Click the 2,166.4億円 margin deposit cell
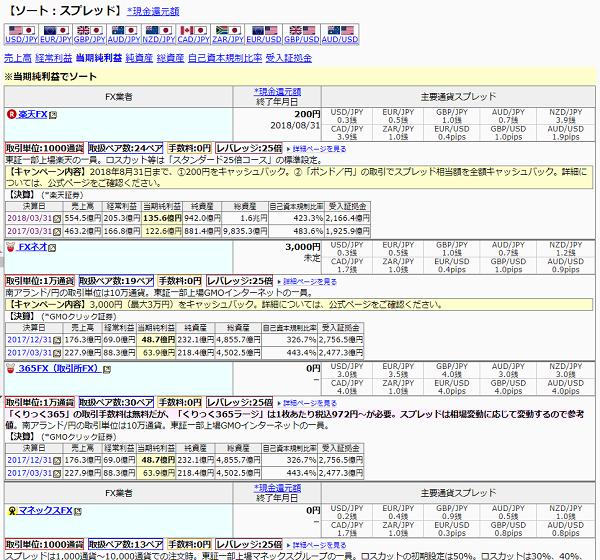This screenshot has width=600, height=560. tap(347, 218)
